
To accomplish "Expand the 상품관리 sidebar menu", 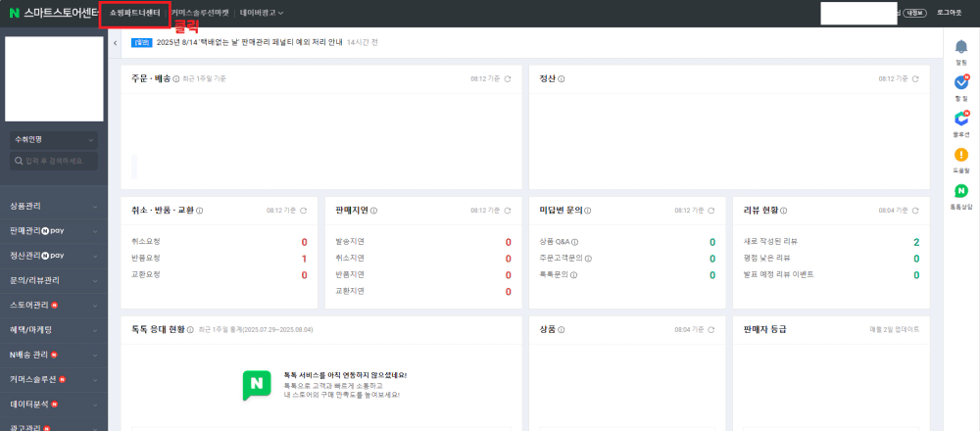I will tap(54, 206).
